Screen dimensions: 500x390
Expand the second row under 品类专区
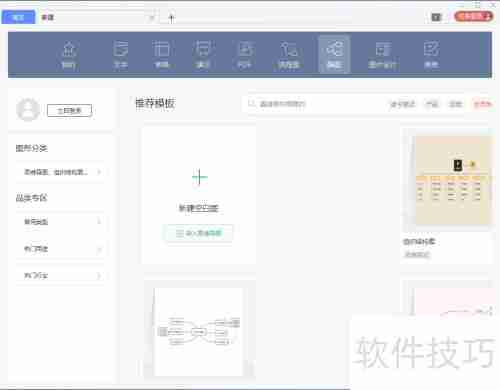point(61,249)
